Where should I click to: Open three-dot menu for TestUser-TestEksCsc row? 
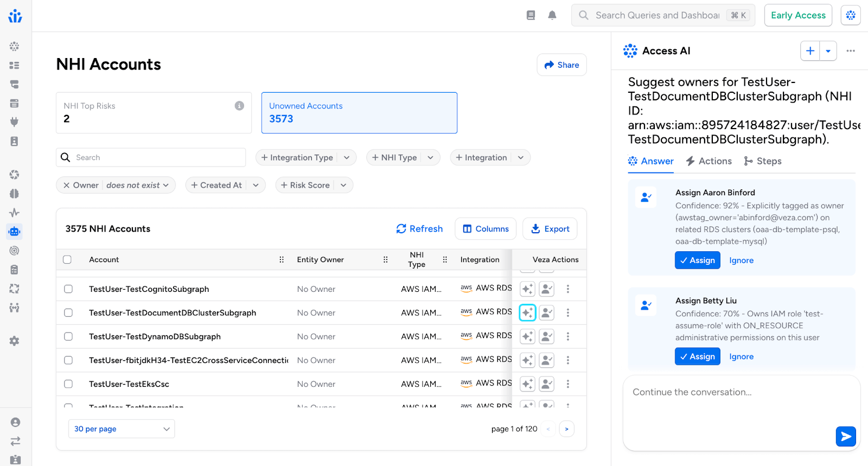click(x=568, y=384)
